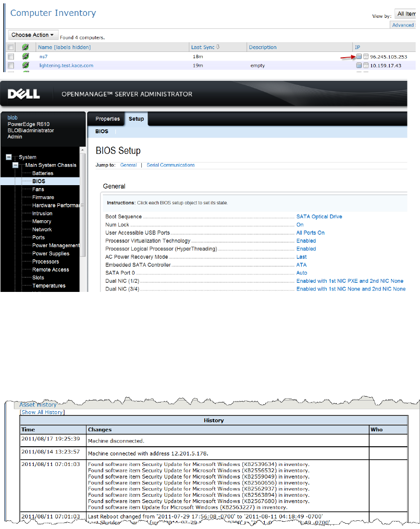Select BIOS in the tree
The width and height of the screenshot is (420, 529).
(39, 181)
